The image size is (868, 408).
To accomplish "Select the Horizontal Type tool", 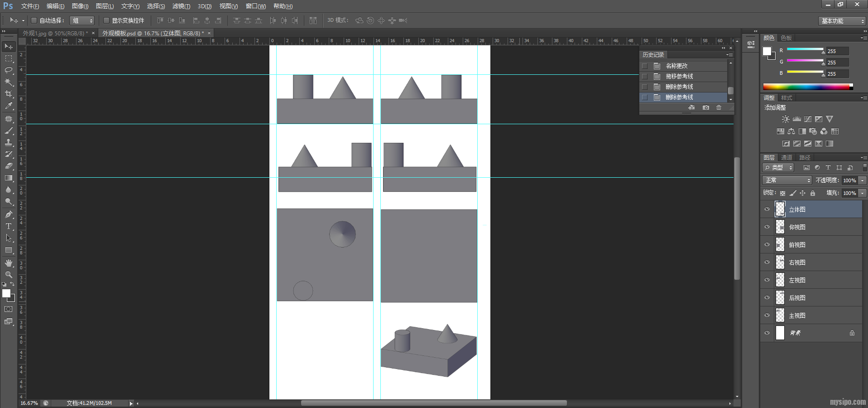I will coord(9,226).
